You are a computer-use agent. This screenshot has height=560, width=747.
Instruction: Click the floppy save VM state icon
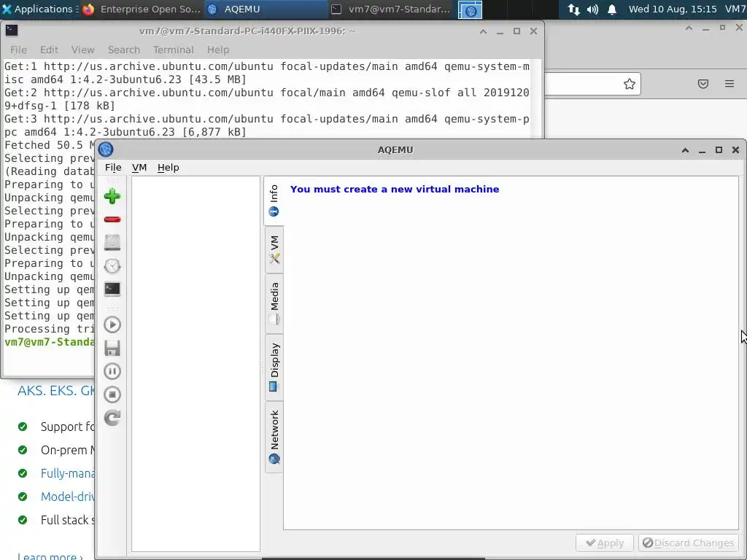coord(112,348)
